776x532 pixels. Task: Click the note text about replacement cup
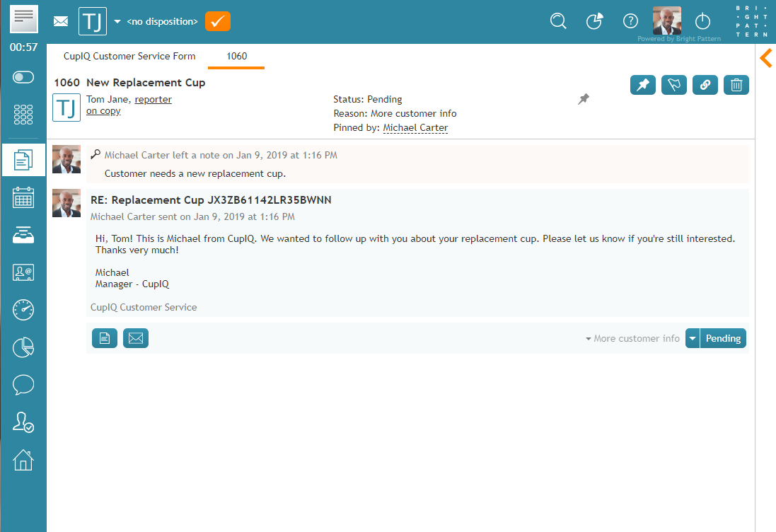click(195, 174)
